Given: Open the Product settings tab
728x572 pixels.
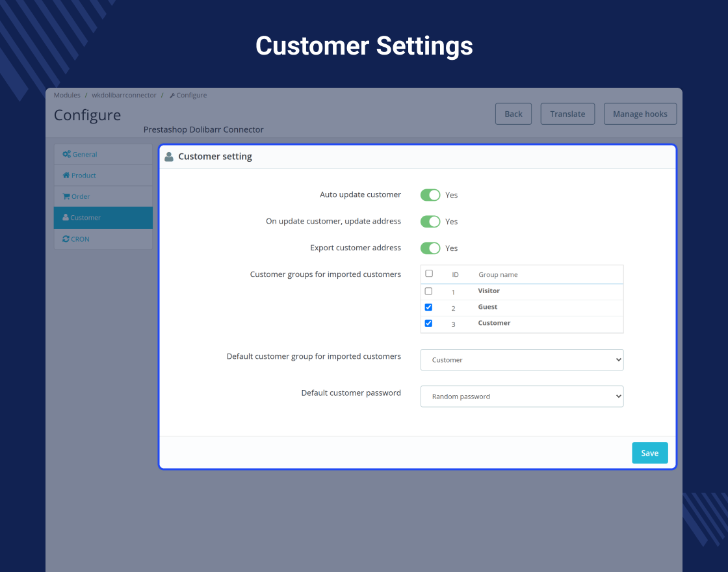Looking at the screenshot, I should click(x=103, y=175).
